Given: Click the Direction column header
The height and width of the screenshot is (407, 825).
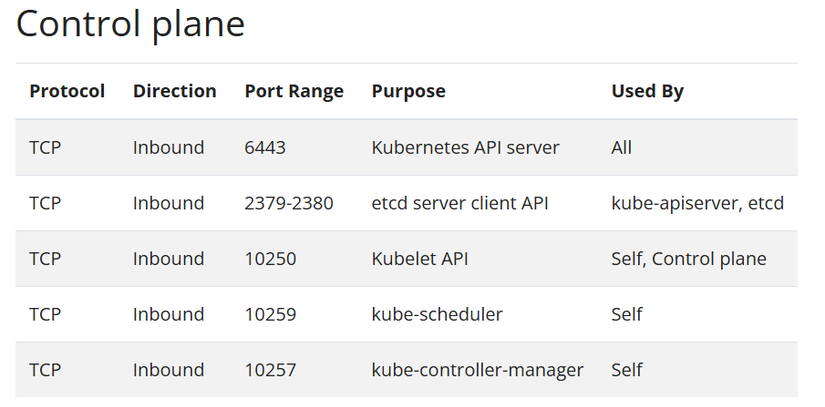Looking at the screenshot, I should click(174, 91).
